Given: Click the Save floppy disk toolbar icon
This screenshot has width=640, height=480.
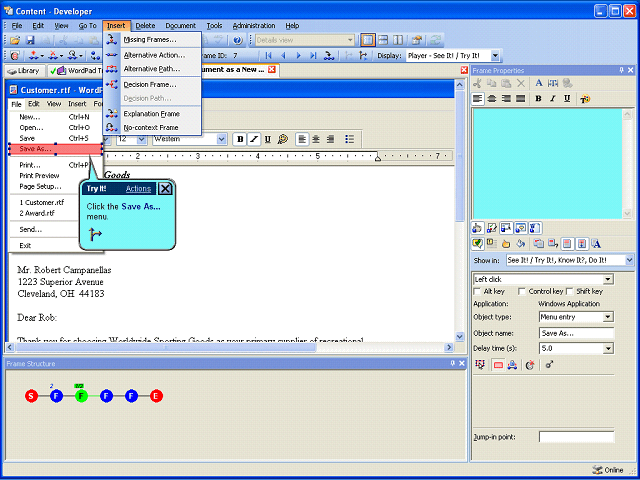Looking at the screenshot, I should 30,40.
